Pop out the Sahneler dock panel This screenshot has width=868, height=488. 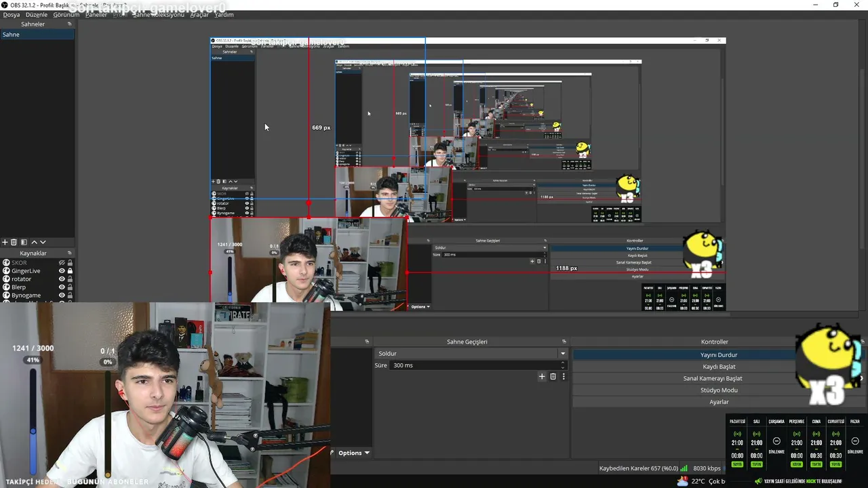[x=69, y=24]
